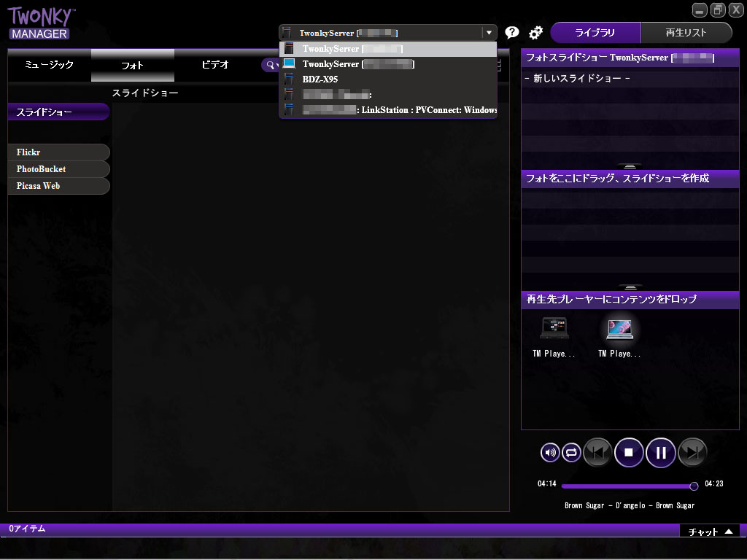Stop playback with the stop button
Screen dimensions: 747x560
coord(629,452)
